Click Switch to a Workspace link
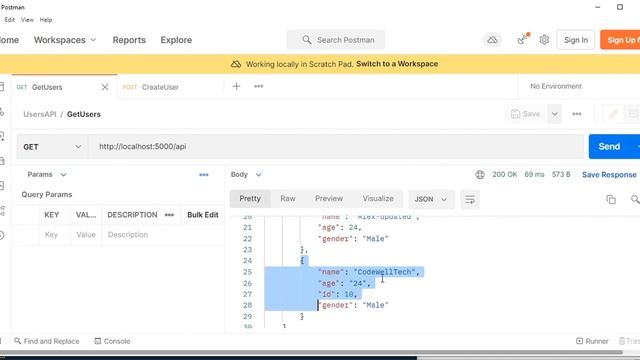This screenshot has width=640, height=360. 397,64
